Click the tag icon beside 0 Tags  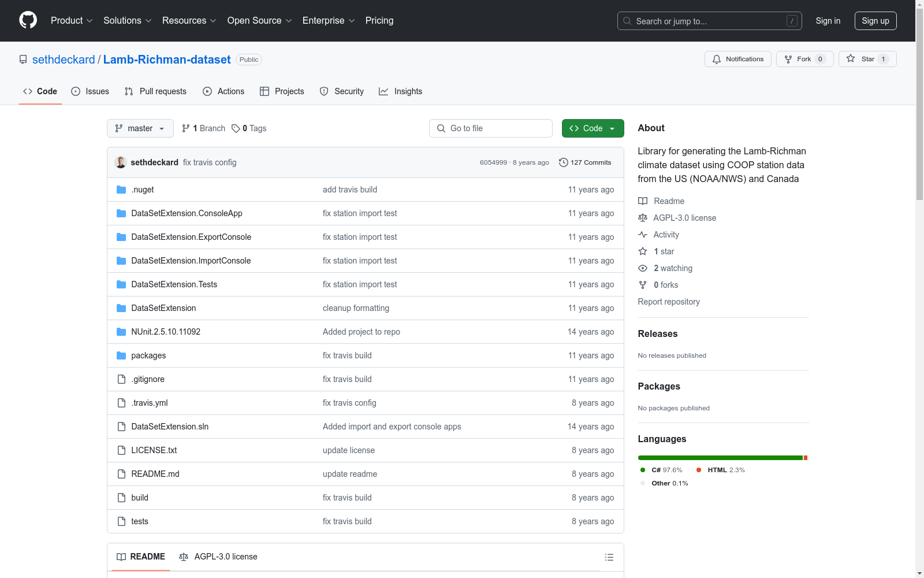[236, 128]
